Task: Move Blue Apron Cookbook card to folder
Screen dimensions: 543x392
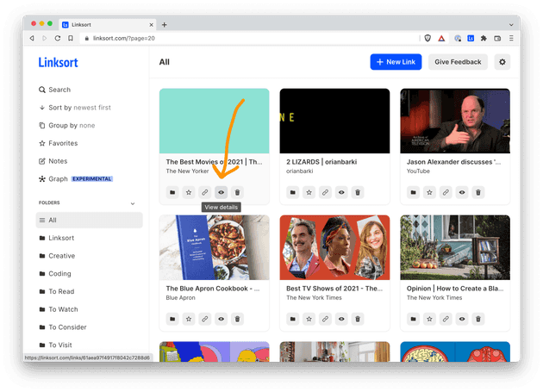Action: pos(172,319)
